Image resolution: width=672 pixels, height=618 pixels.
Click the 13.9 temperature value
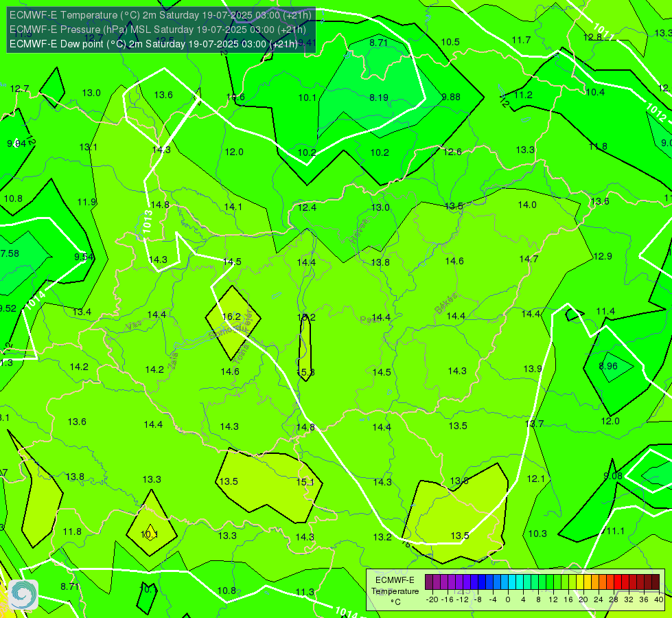click(x=533, y=369)
